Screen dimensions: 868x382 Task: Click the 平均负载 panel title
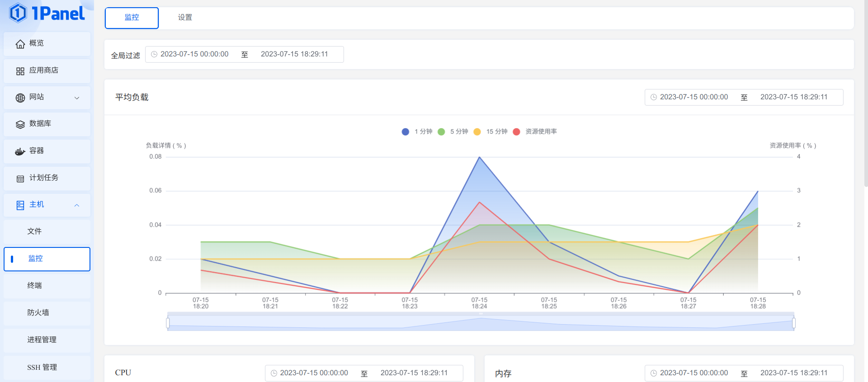(132, 97)
